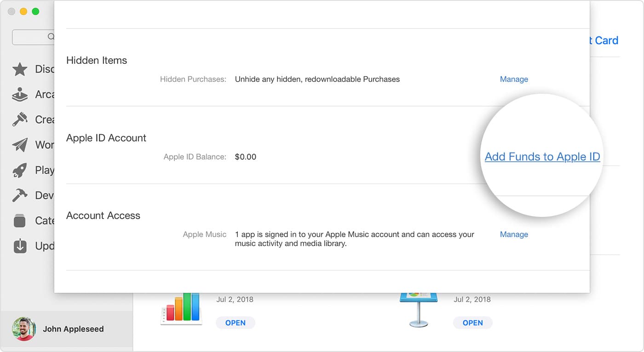Click the yellow minimize window button
The width and height of the screenshot is (644, 352).
(x=23, y=11)
